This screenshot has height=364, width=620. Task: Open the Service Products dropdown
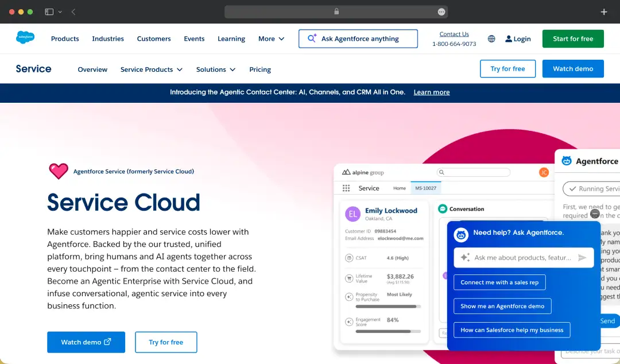(x=151, y=69)
